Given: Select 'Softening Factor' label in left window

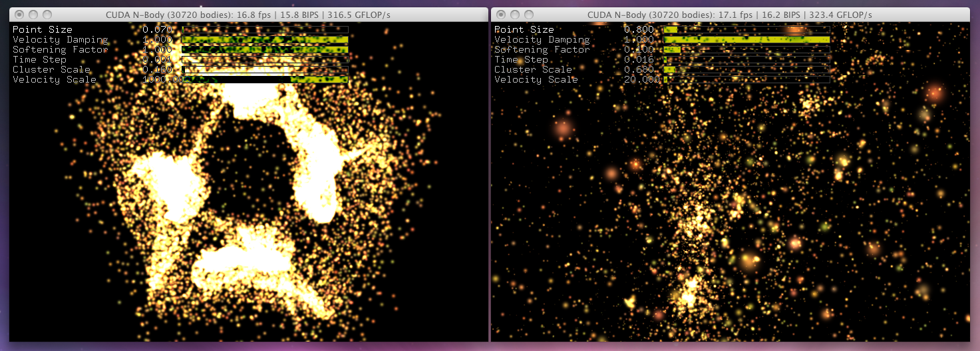Looking at the screenshot, I should pyautogui.click(x=61, y=50).
